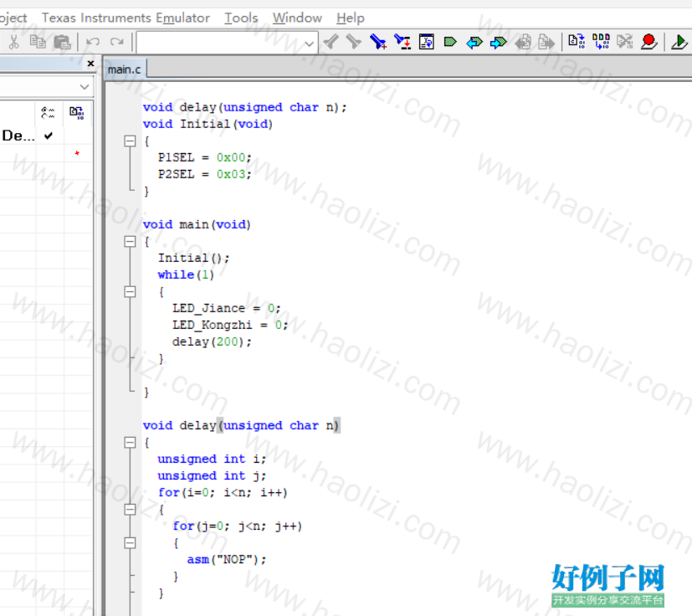Click the line 'LED_Jiance = 0;'
The height and width of the screenshot is (616, 692).
[227, 308]
